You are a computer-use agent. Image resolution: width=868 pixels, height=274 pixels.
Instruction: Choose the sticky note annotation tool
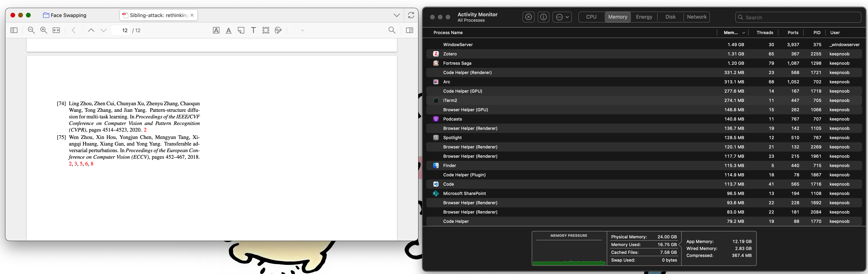241,30
